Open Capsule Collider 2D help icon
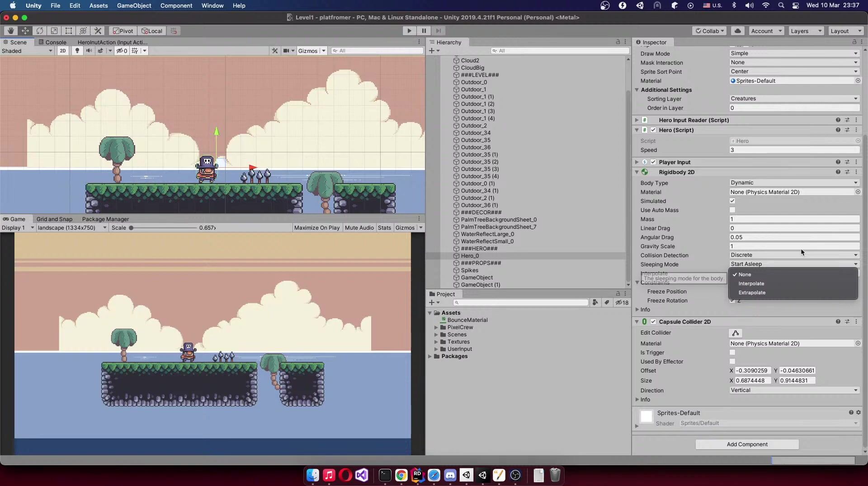This screenshot has width=868, height=486. [838, 322]
